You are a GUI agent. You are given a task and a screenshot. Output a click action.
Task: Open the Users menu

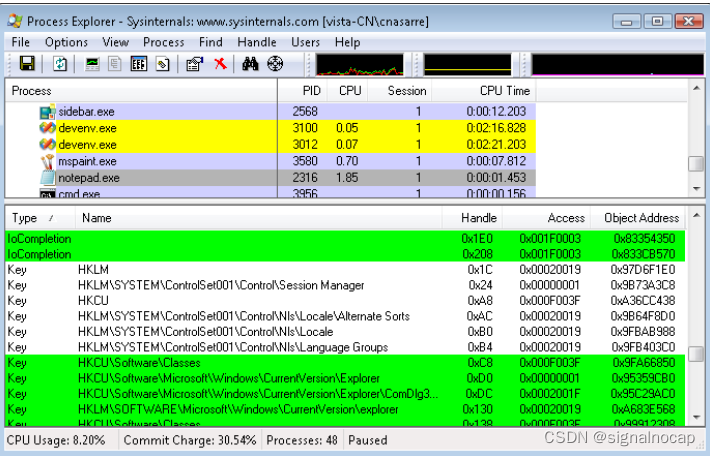coord(305,42)
